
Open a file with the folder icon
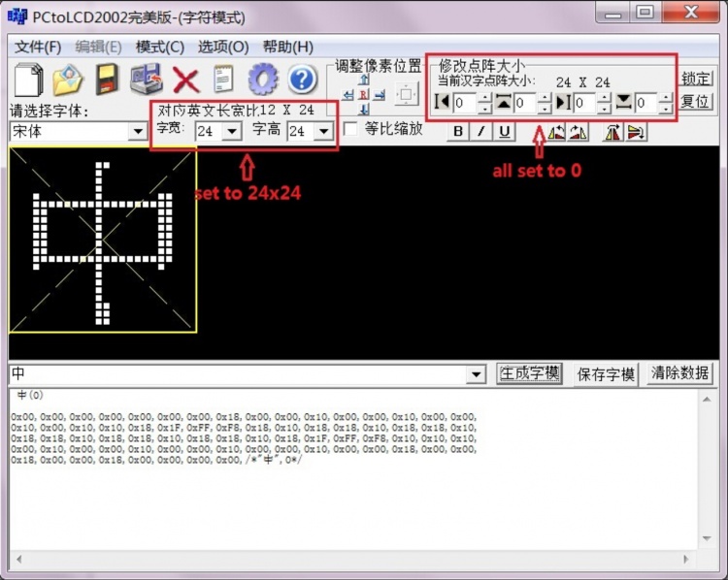tap(68, 79)
